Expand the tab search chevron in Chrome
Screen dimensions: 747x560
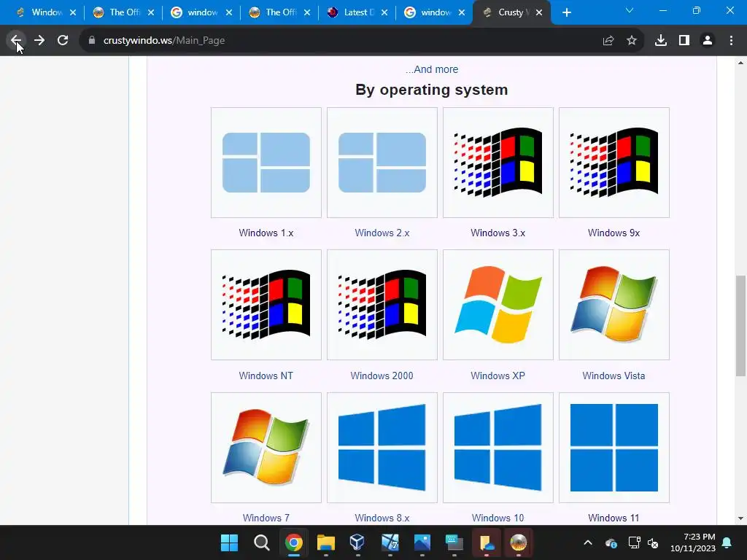[x=630, y=10]
